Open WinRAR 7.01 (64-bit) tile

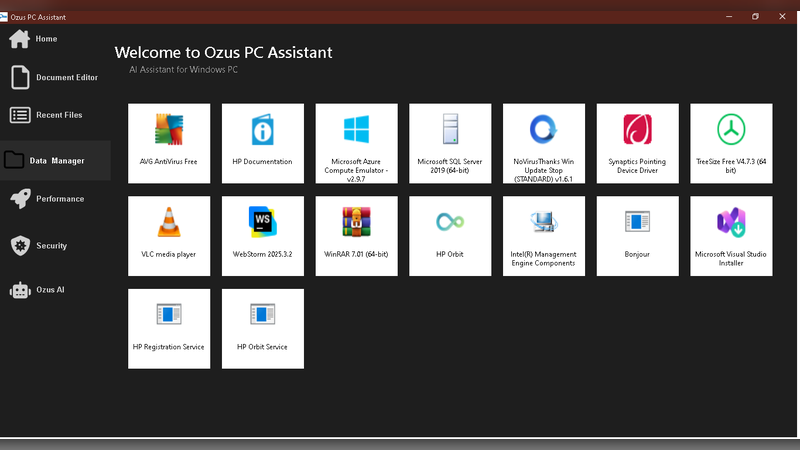point(356,235)
